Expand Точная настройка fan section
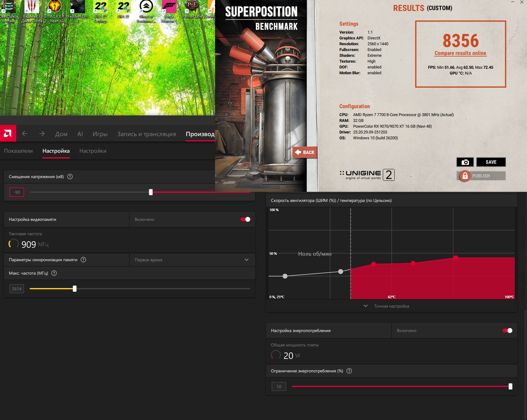The image size is (527, 420). click(x=386, y=306)
